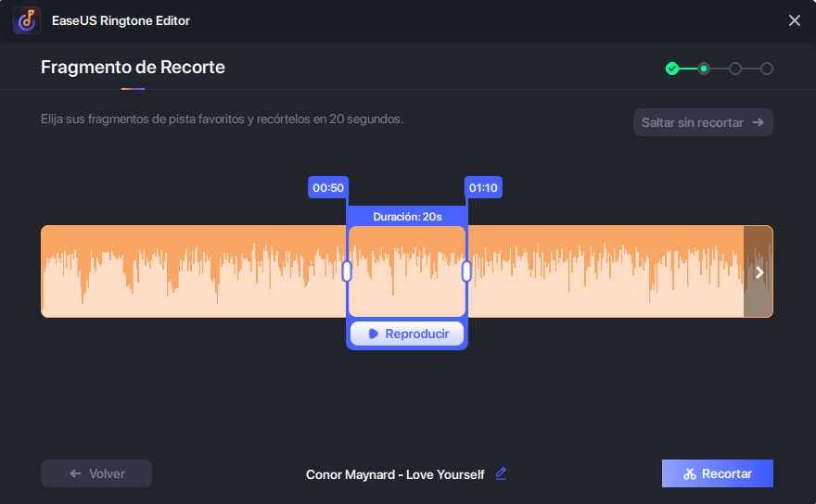Jump to the fourth step circle

point(767,69)
